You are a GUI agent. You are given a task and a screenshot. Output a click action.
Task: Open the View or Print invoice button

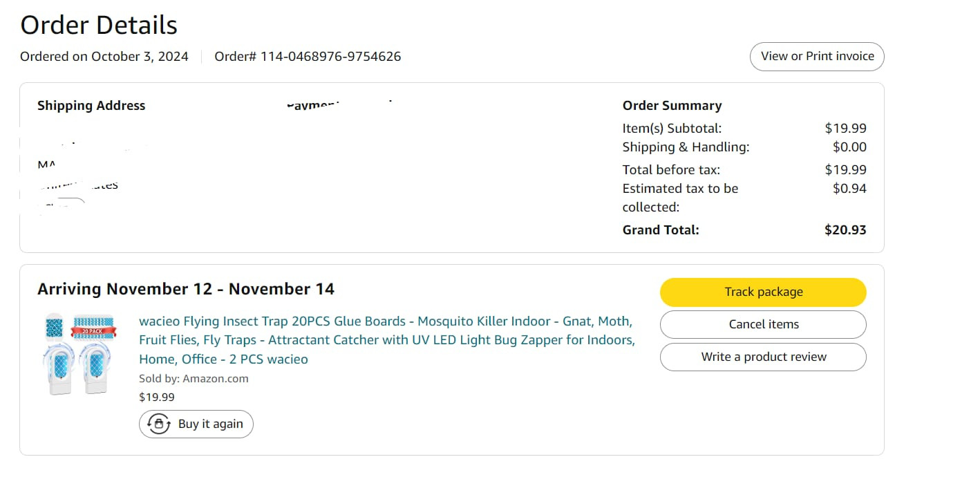click(817, 57)
